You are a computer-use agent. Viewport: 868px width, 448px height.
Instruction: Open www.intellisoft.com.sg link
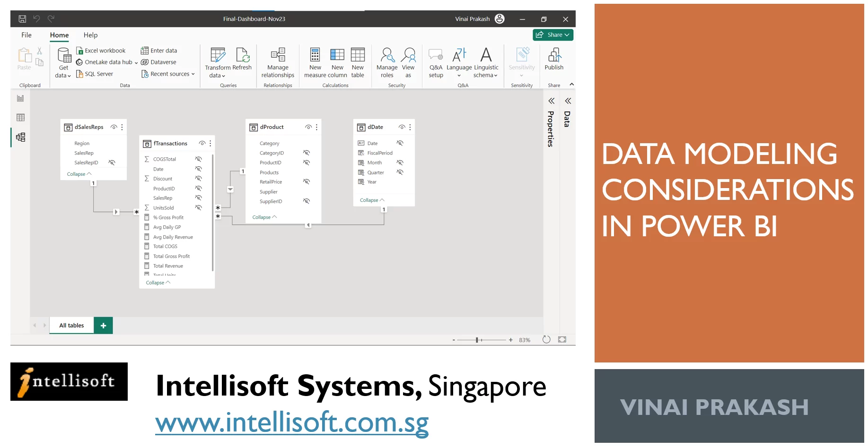292,422
